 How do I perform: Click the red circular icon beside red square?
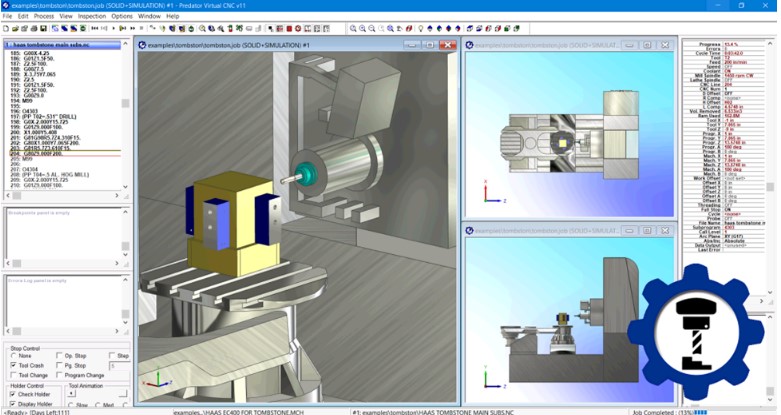pos(298,28)
